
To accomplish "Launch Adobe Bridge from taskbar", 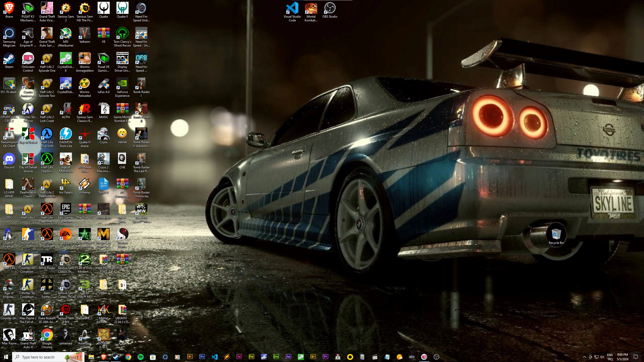I will coord(313,357).
